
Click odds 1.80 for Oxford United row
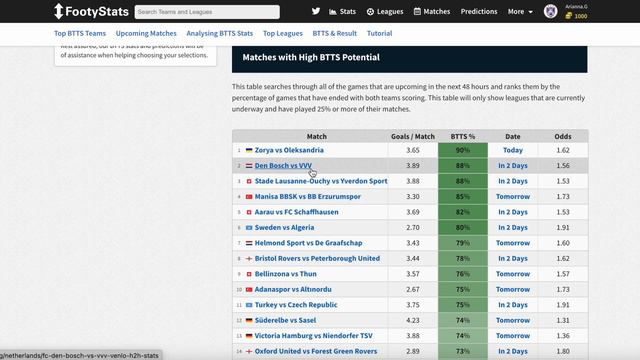[x=563, y=351]
